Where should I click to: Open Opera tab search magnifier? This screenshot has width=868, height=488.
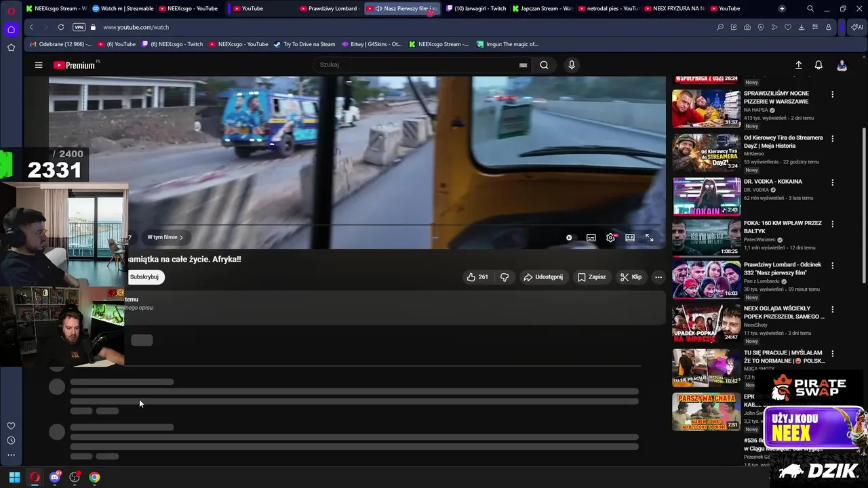(810, 9)
